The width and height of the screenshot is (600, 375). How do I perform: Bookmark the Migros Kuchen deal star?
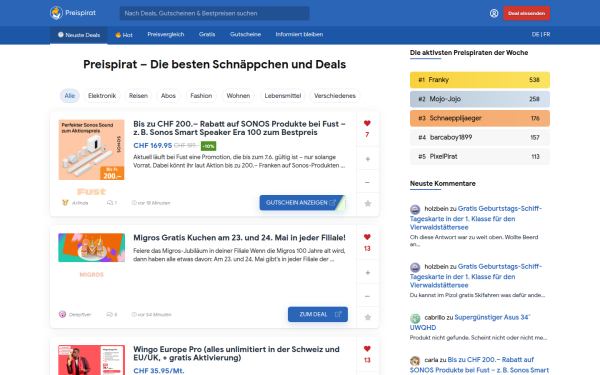(368, 317)
